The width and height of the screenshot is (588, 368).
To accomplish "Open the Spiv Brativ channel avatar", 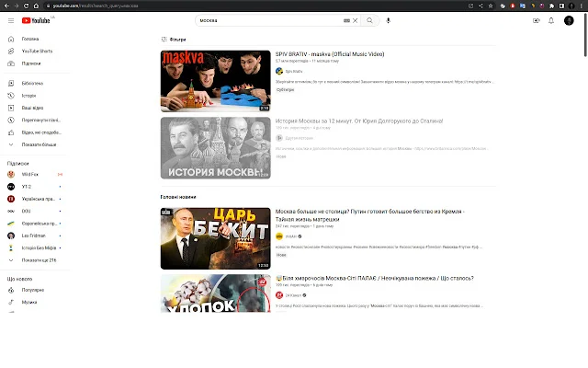I will point(279,71).
